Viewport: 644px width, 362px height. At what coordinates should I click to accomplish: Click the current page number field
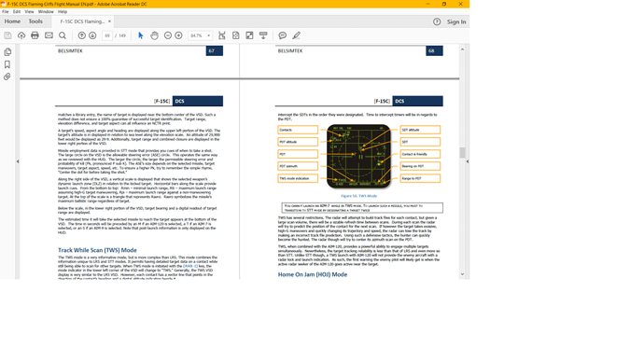107,35
